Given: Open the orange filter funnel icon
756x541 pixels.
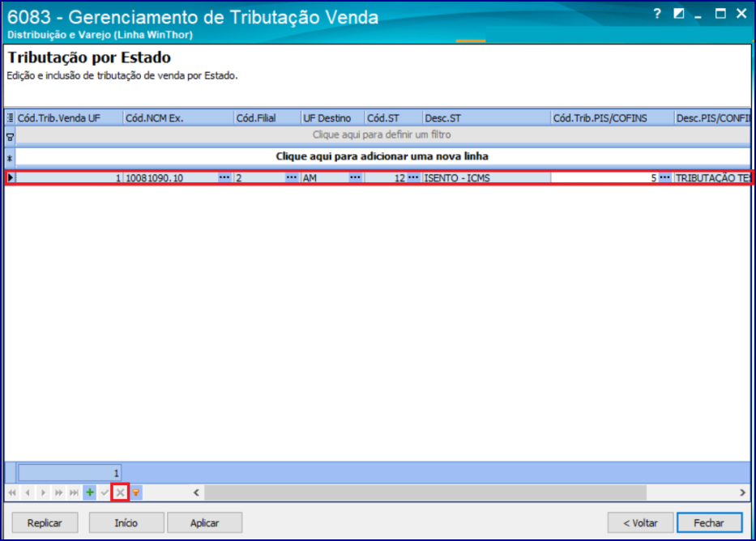Looking at the screenshot, I should [x=136, y=492].
